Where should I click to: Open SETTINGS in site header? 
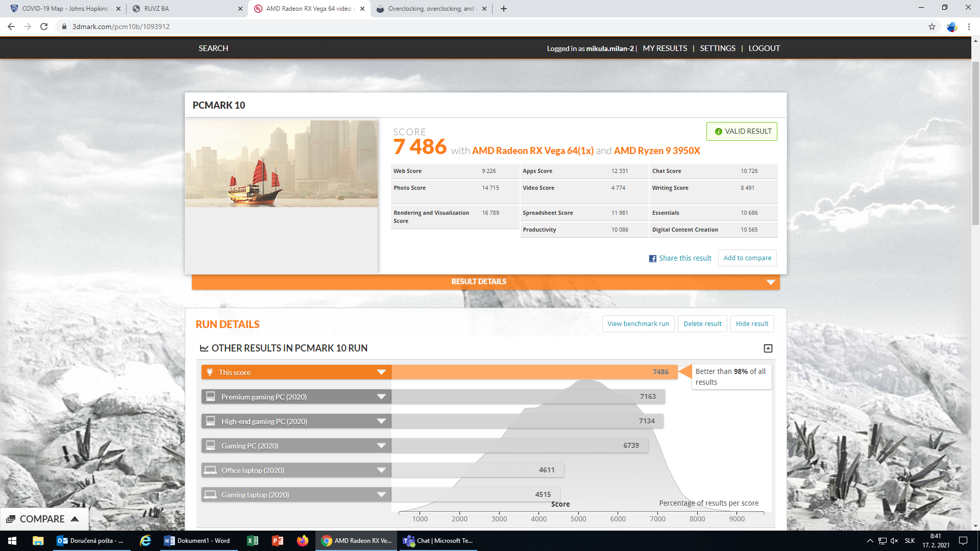[718, 48]
